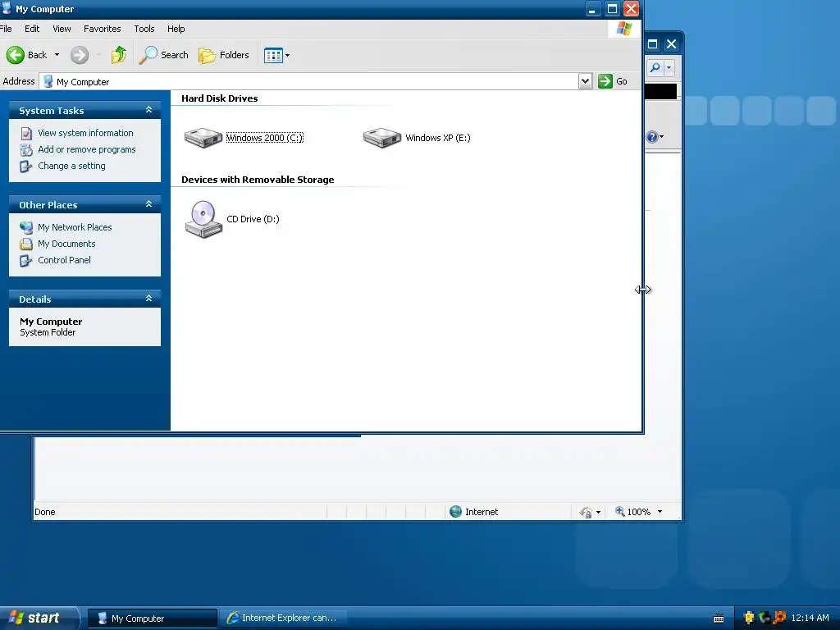
Task: Toggle the Folders pane
Action: (223, 55)
